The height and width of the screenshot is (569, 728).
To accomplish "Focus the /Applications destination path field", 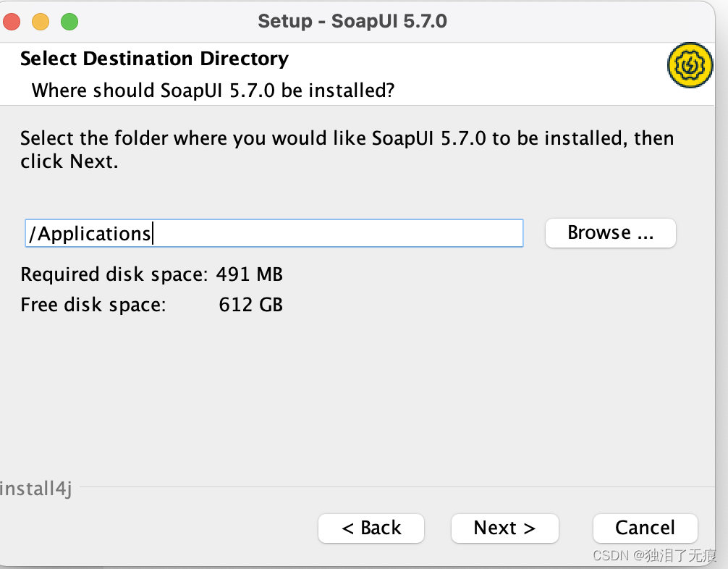I will point(274,234).
